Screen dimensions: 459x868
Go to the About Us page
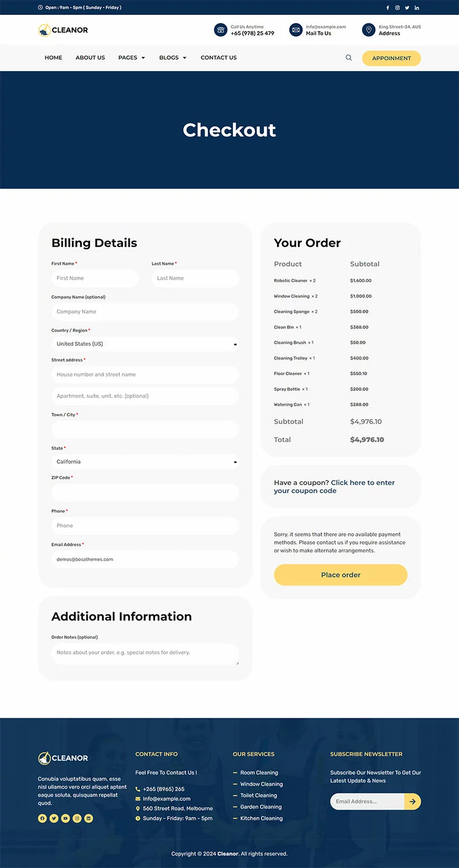pyautogui.click(x=90, y=58)
